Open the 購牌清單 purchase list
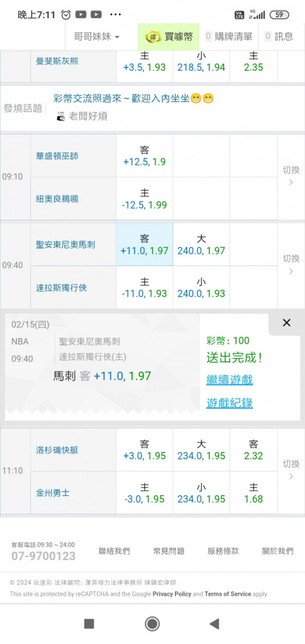Viewport: 305px width, 644px height. coord(228,37)
